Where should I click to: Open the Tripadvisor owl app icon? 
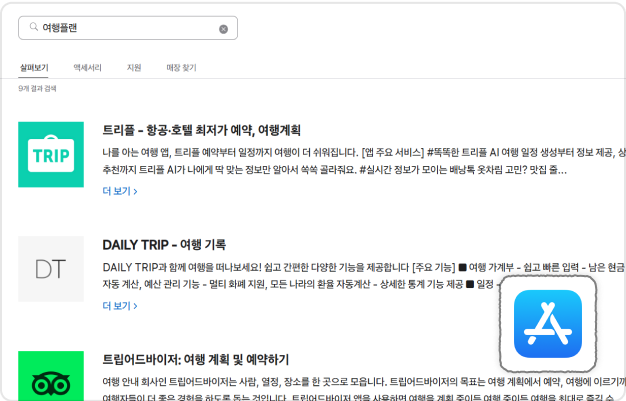tap(51, 376)
